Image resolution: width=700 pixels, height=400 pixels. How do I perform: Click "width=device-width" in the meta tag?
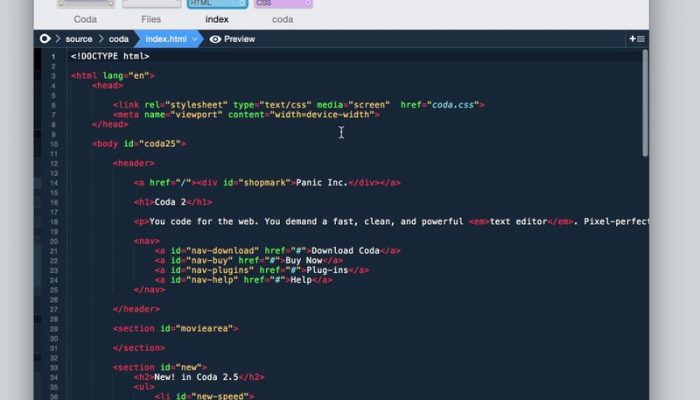click(x=322, y=115)
